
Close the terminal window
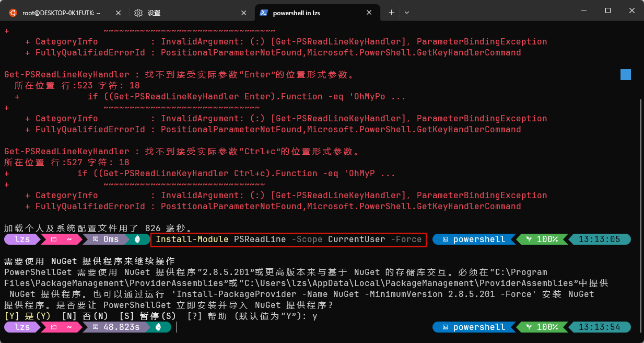[x=632, y=10]
